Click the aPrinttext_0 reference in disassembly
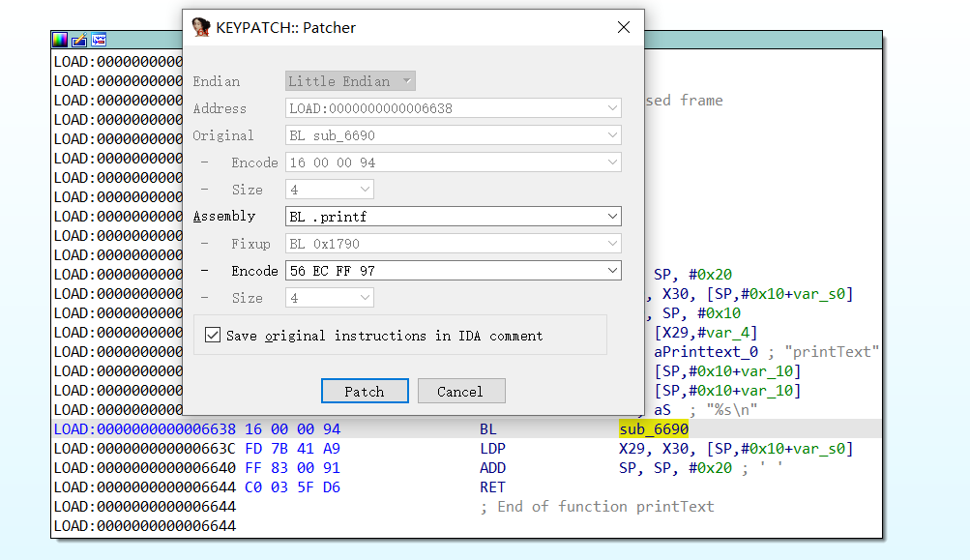Screen dimensions: 970x560 (708, 351)
